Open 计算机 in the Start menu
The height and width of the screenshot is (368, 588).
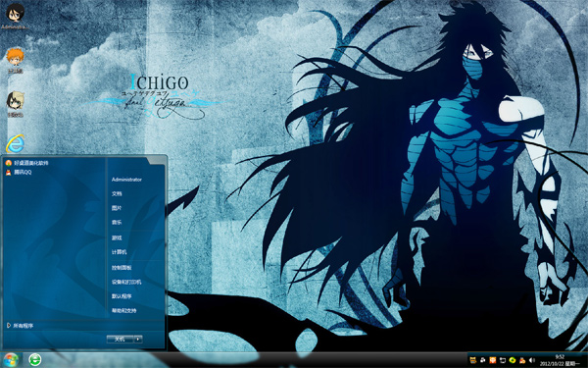(x=119, y=252)
